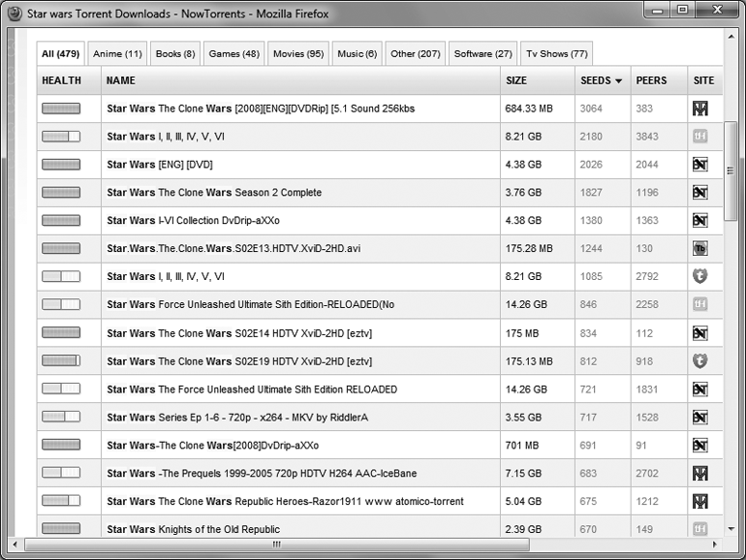The width and height of the screenshot is (746, 560).
Task: Open Force Unleashed Ultimate Sith Edition-RELOADED(No link
Action: click(250, 305)
